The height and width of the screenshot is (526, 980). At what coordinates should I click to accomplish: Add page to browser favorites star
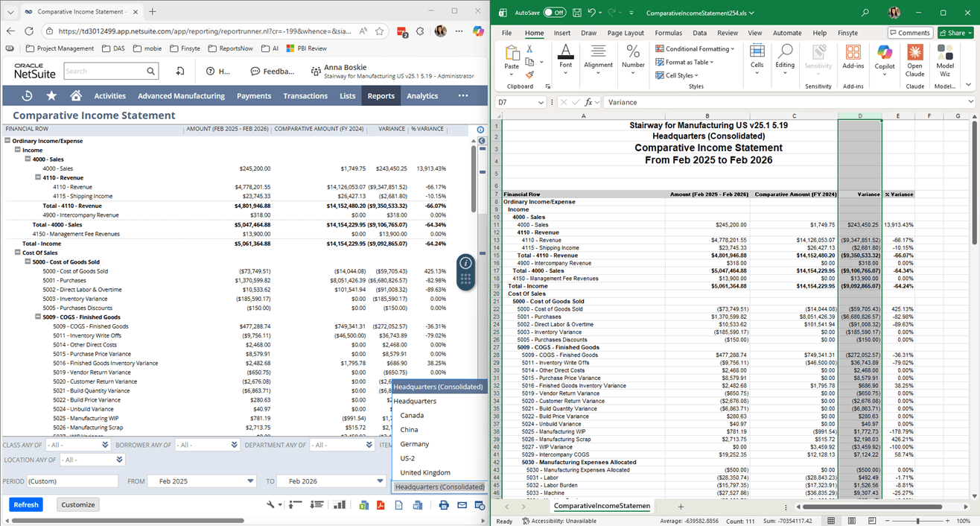(x=380, y=31)
